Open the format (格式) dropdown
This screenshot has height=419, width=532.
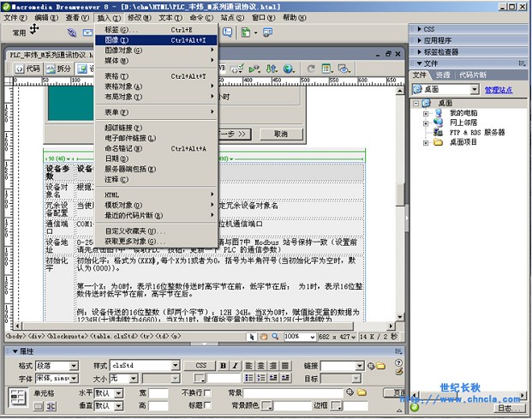coord(74,366)
